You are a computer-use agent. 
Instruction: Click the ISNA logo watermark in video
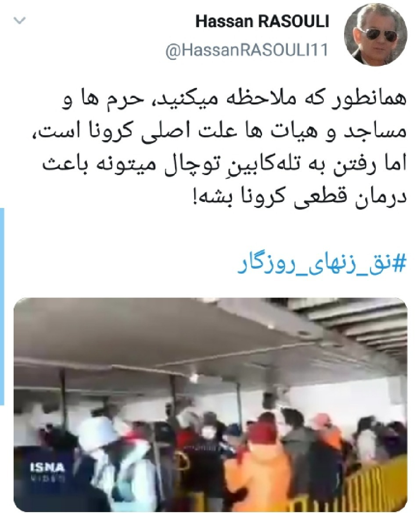[x=47, y=468]
